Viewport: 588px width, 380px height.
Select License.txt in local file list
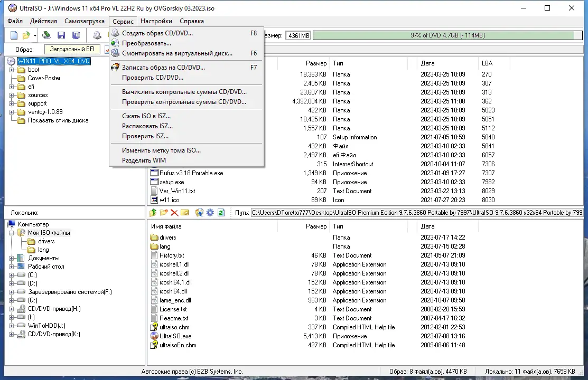coord(173,309)
